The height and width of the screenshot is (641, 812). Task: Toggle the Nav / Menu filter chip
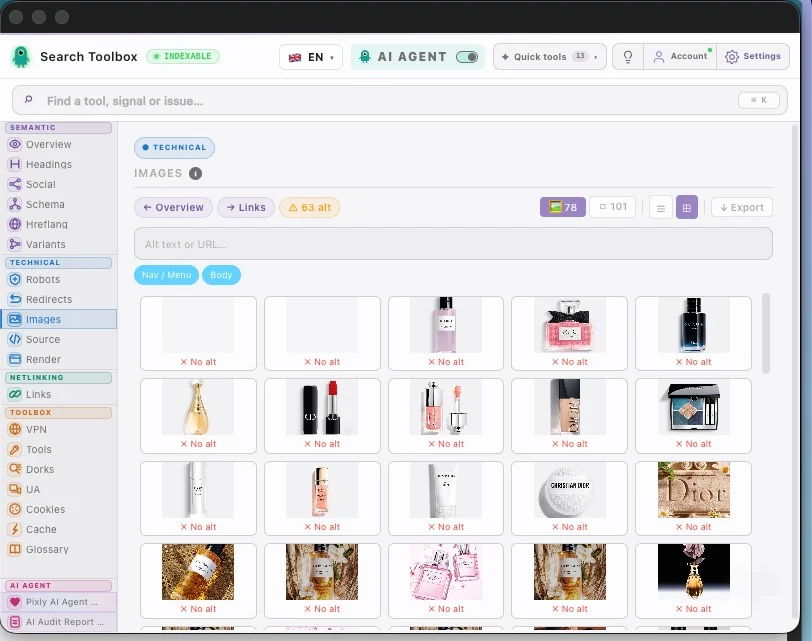[166, 275]
